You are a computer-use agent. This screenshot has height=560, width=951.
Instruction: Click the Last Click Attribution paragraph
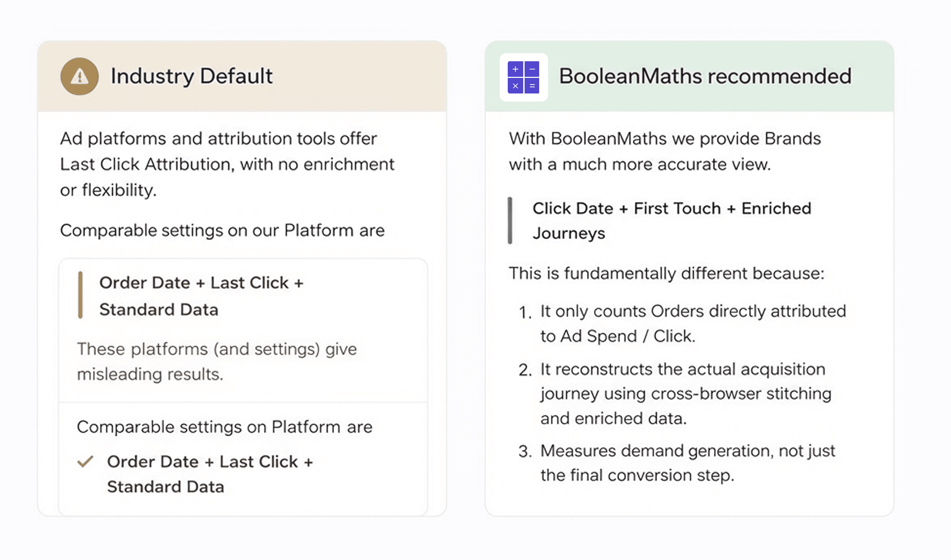pyautogui.click(x=226, y=164)
